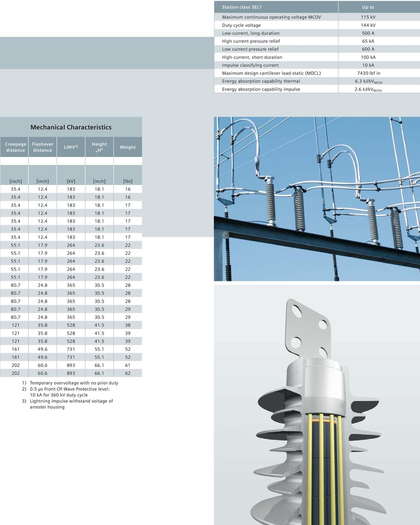The width and height of the screenshot is (420, 525).
Task: Click '[inch]' unit under Flashover distance
Action: [42, 181]
